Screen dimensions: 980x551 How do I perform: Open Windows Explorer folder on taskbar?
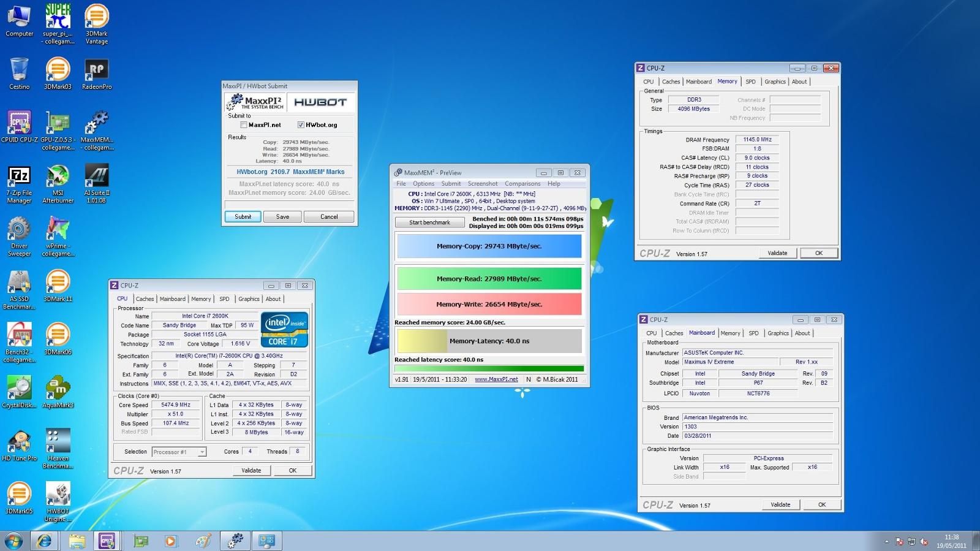(77, 541)
